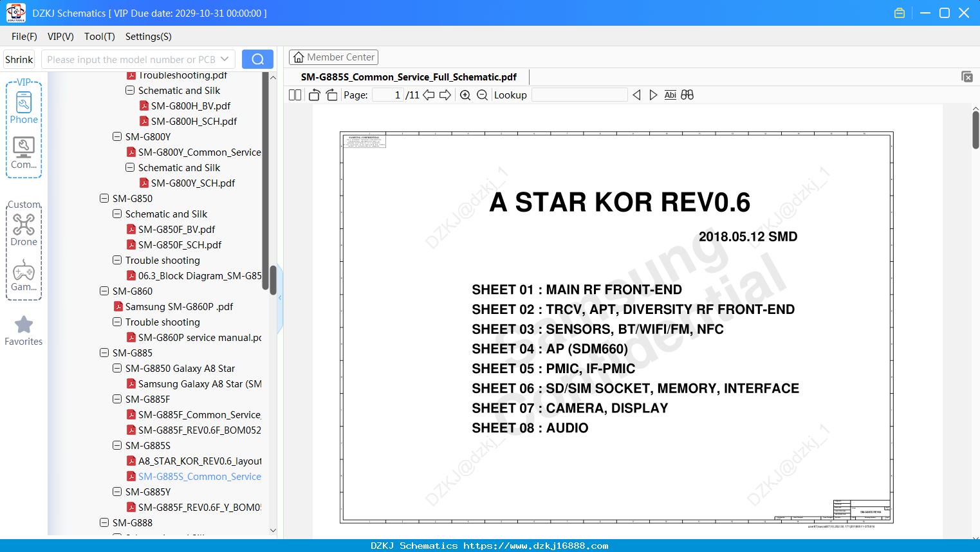Open the Phone category in sidebar
980x552 pixels.
(x=24, y=108)
